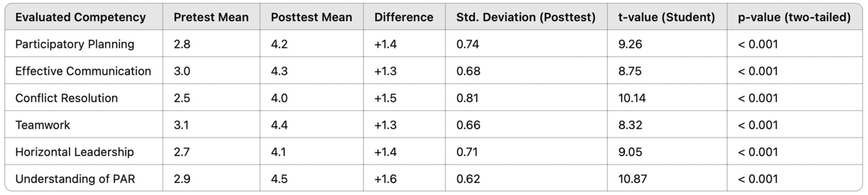Screen dimensions: 868x195
Task: Click the +1.6 difference cell
Action: click(385, 179)
